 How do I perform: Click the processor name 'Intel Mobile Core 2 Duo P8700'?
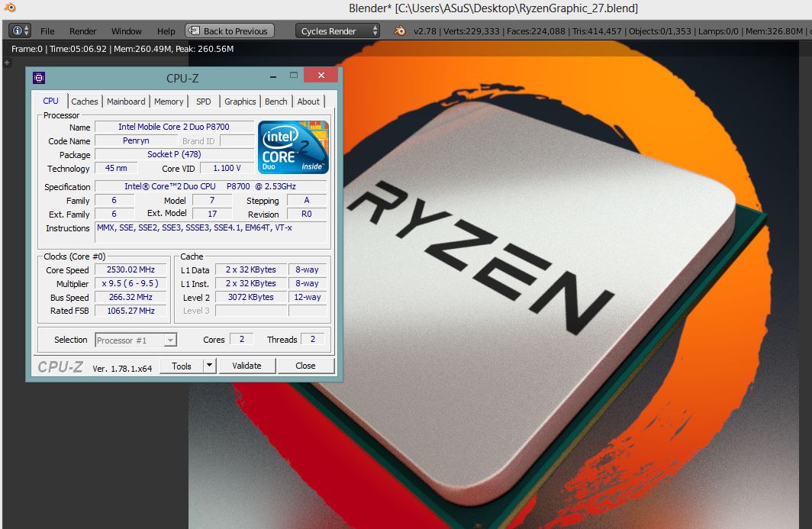[x=174, y=127]
